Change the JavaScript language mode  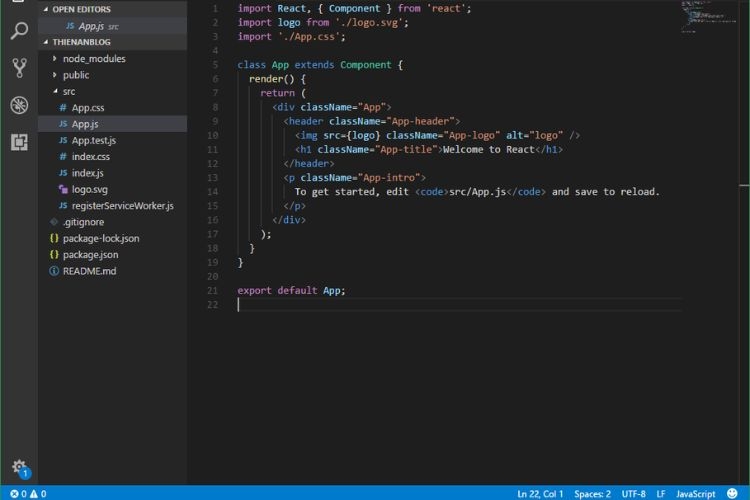click(695, 493)
